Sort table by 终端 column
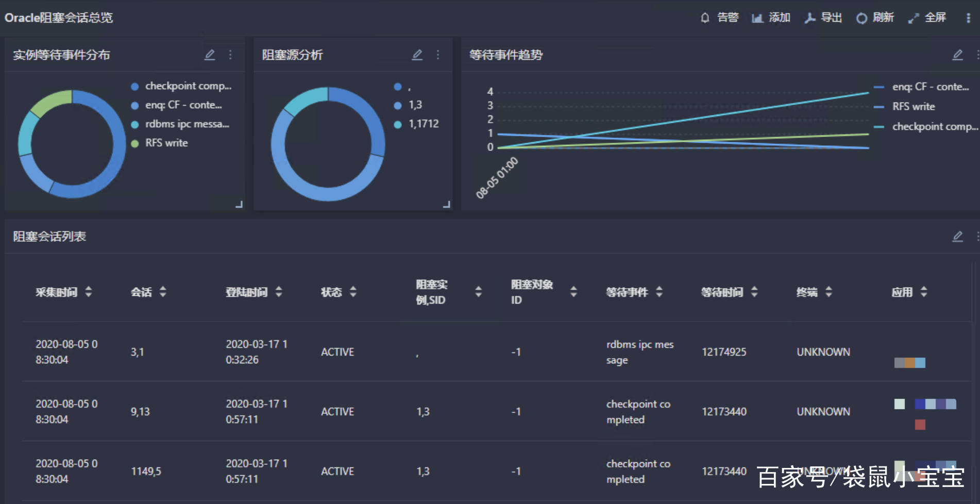This screenshot has width=980, height=504. click(x=829, y=292)
